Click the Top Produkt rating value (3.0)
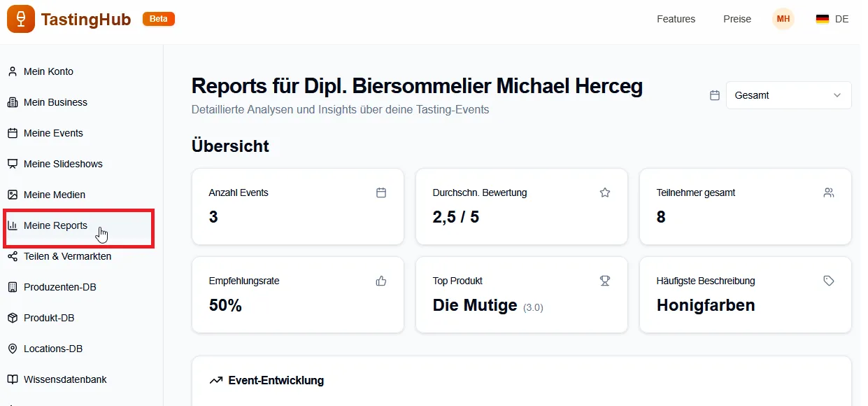868x406 pixels. coord(532,307)
